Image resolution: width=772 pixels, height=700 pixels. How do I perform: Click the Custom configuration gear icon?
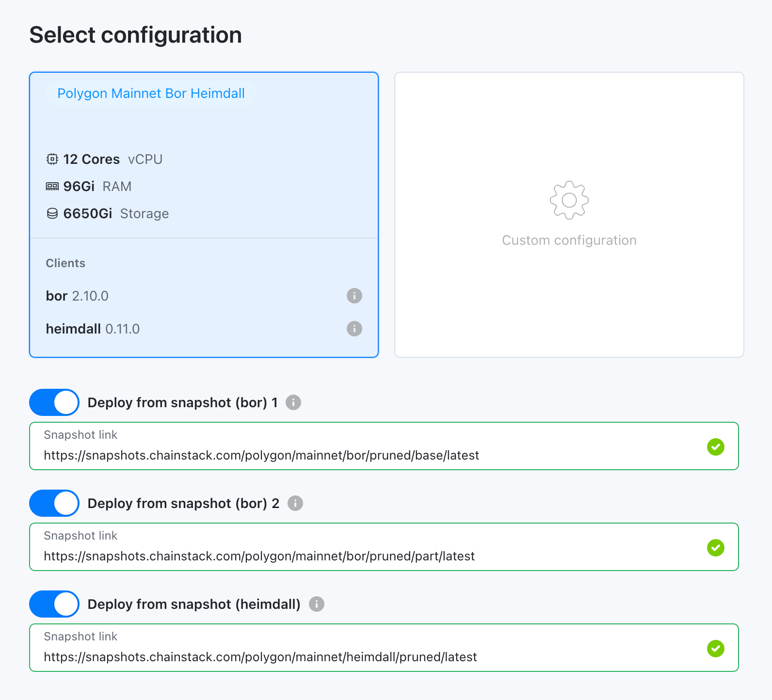click(x=569, y=200)
